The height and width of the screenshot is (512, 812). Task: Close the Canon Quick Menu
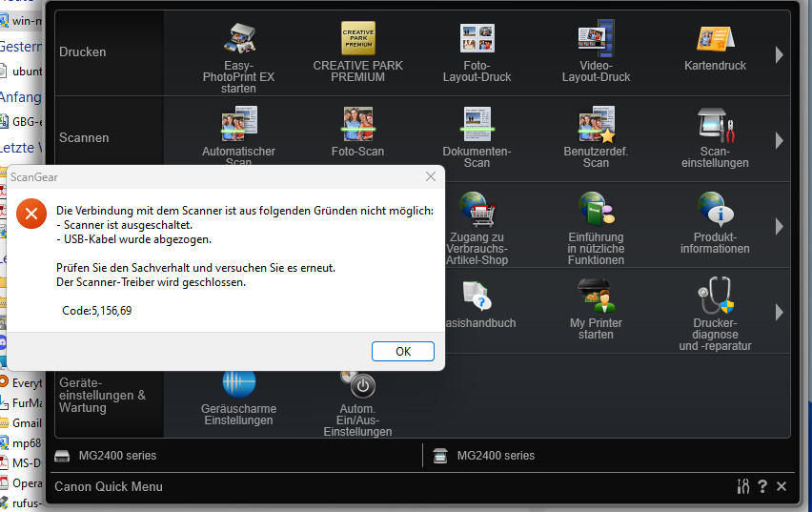(x=782, y=486)
